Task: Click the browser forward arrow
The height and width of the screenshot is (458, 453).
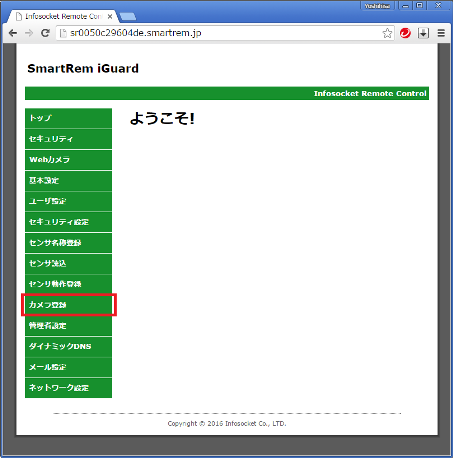Action: pos(29,33)
